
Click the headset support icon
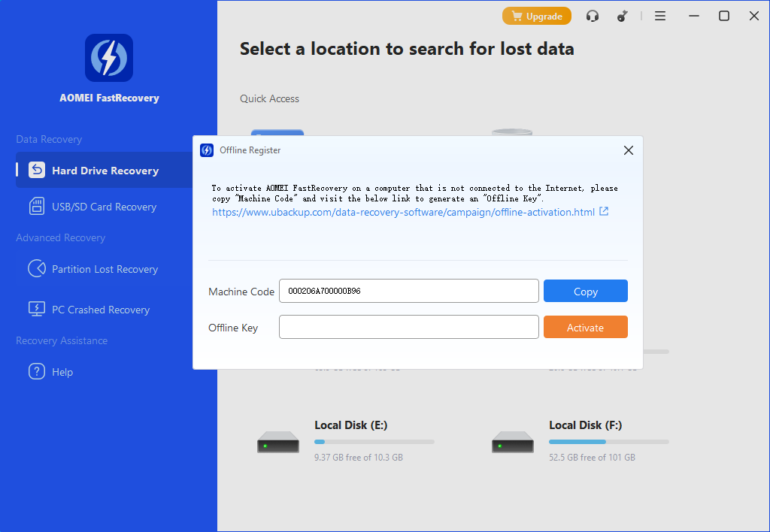pyautogui.click(x=593, y=16)
